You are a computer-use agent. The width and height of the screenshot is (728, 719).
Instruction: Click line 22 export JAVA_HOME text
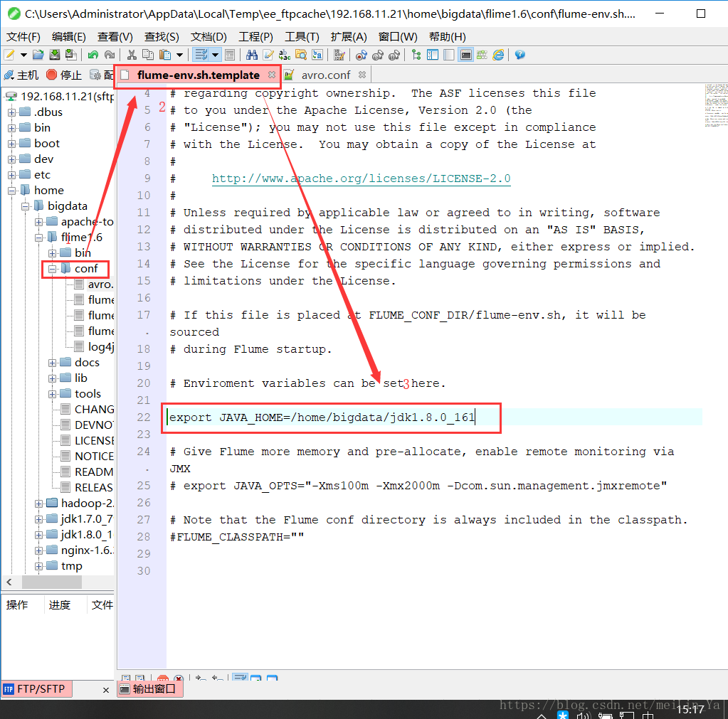(x=321, y=417)
